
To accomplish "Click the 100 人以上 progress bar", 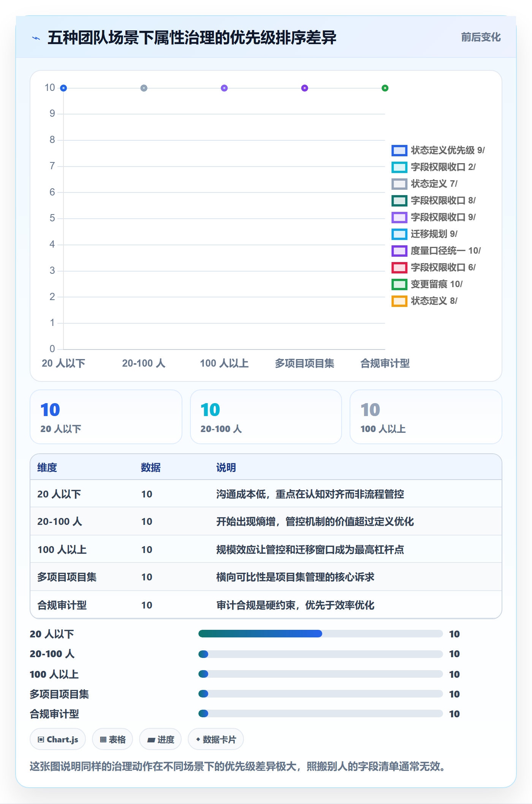I will (x=321, y=674).
